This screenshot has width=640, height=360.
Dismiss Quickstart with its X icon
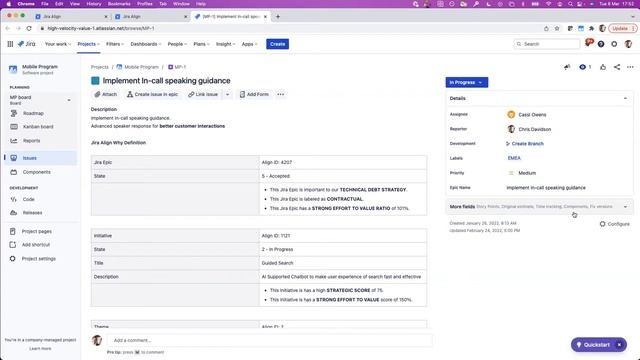point(619,345)
